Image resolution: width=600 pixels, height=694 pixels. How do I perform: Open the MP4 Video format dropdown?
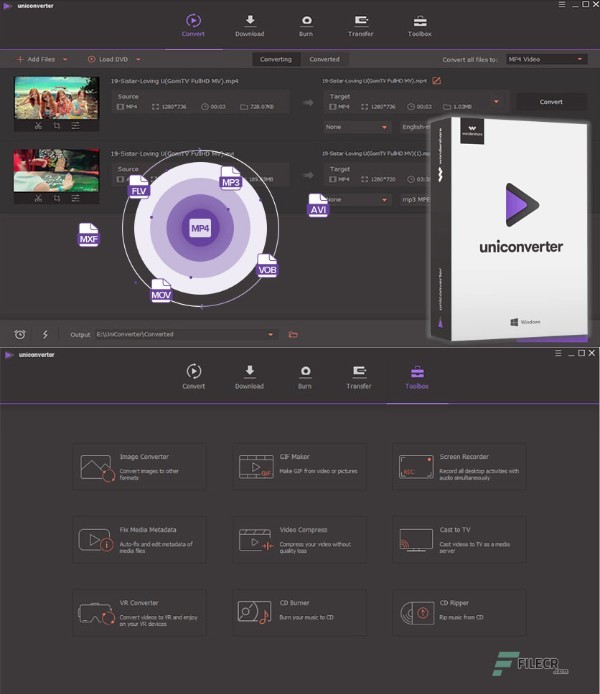546,59
